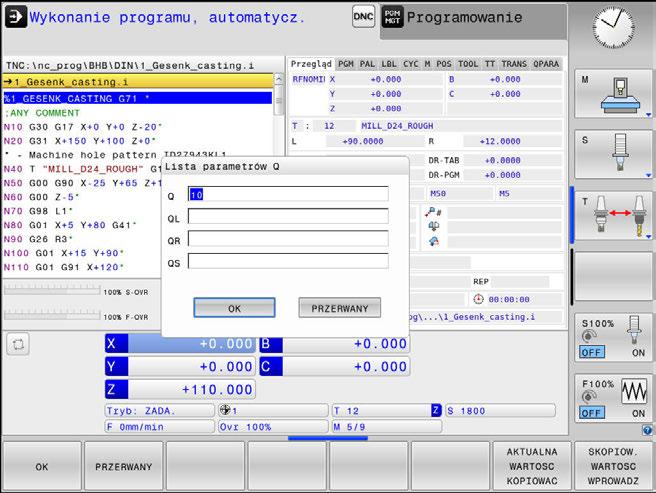Click the blue Z tool axis indicator
The width and height of the screenshot is (656, 493).
click(436, 410)
